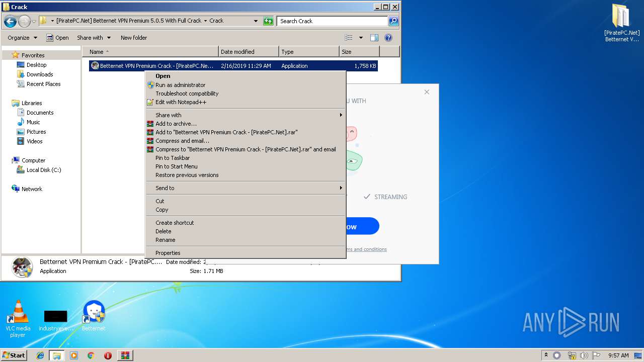
Task: Choose Create shortcut
Action: coord(246,223)
